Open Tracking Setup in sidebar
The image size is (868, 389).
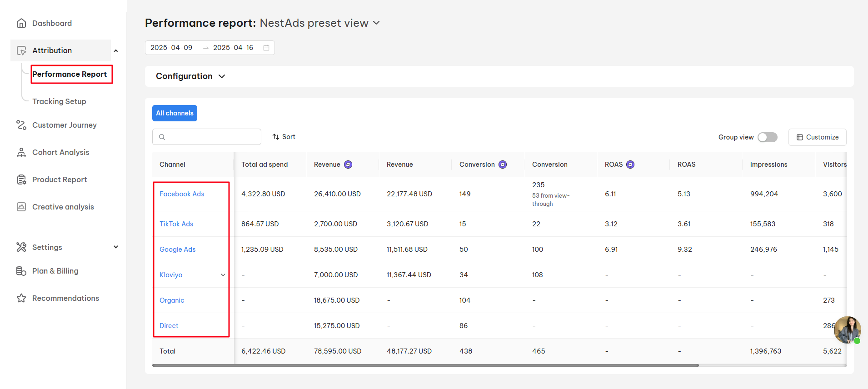tap(59, 101)
